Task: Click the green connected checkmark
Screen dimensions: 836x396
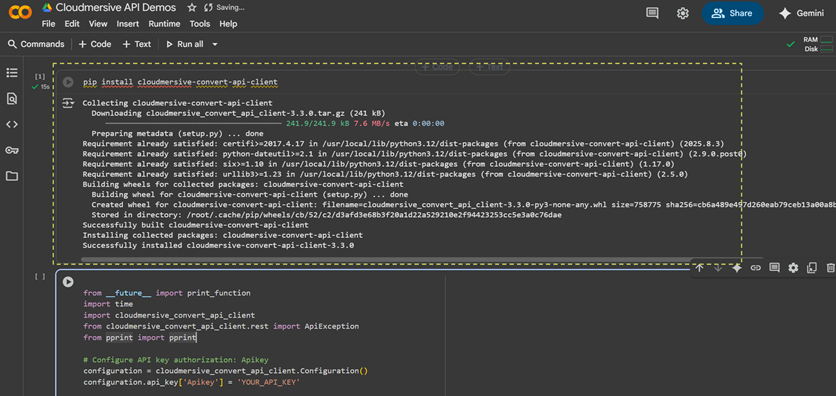Action: tap(791, 44)
